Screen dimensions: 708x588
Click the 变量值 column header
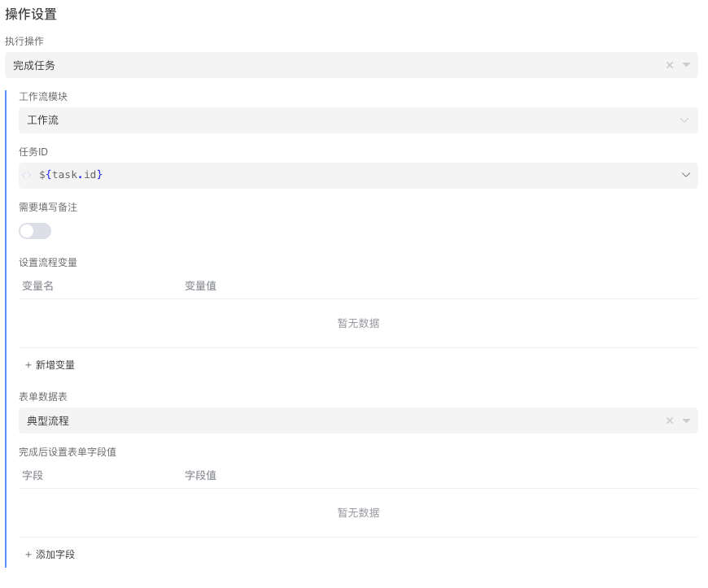(200, 286)
